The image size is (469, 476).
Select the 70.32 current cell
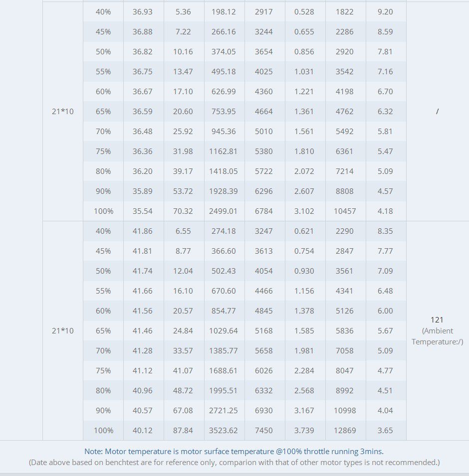pos(183,211)
